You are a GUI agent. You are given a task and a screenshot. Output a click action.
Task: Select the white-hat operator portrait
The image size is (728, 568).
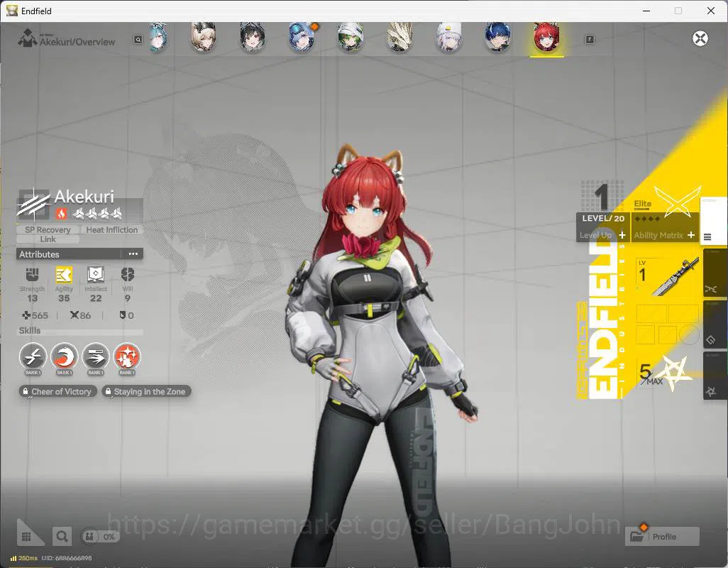448,37
